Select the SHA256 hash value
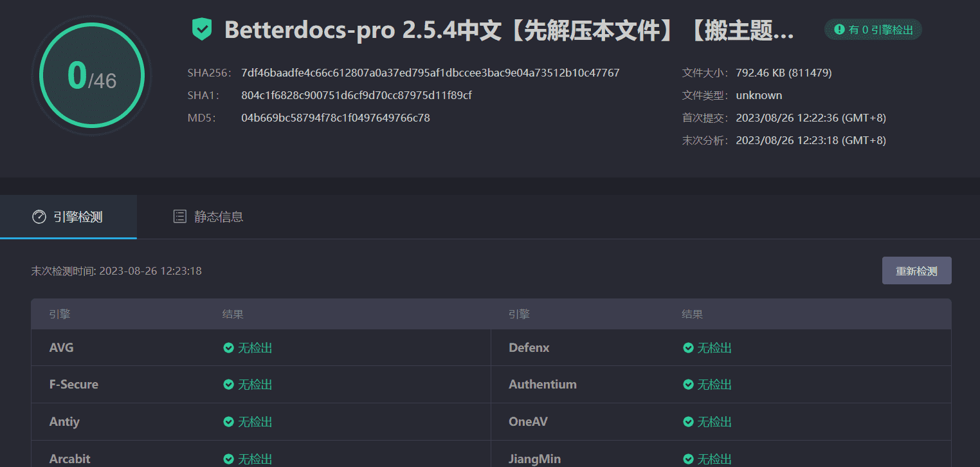 coord(430,73)
